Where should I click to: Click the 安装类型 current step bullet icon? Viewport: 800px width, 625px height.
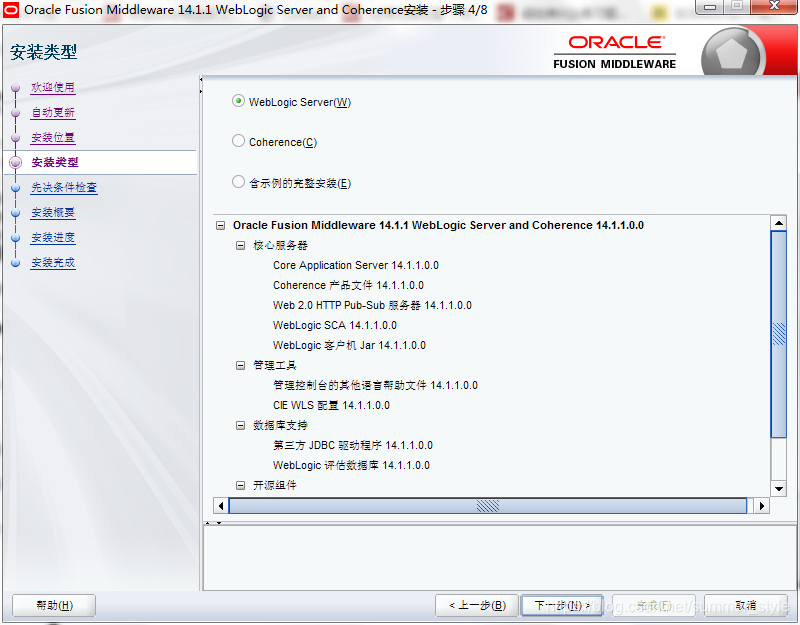(x=16, y=162)
